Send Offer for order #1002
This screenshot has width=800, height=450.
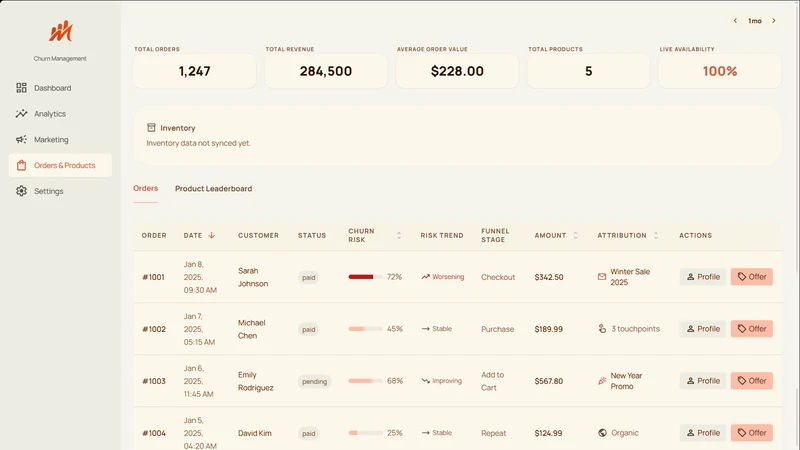coord(752,329)
